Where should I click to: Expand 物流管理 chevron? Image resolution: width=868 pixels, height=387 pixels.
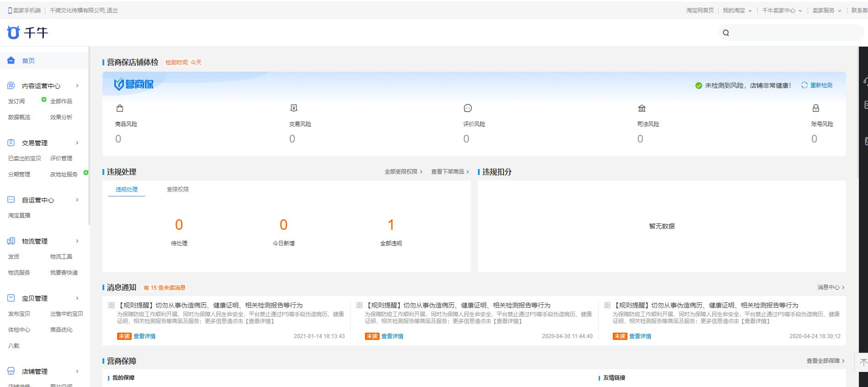pos(77,241)
